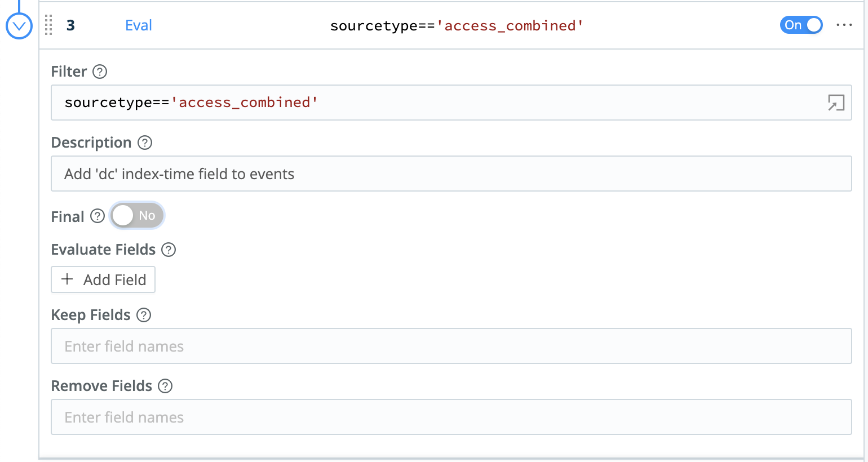Open the filter expression in expanded editor

point(836,103)
